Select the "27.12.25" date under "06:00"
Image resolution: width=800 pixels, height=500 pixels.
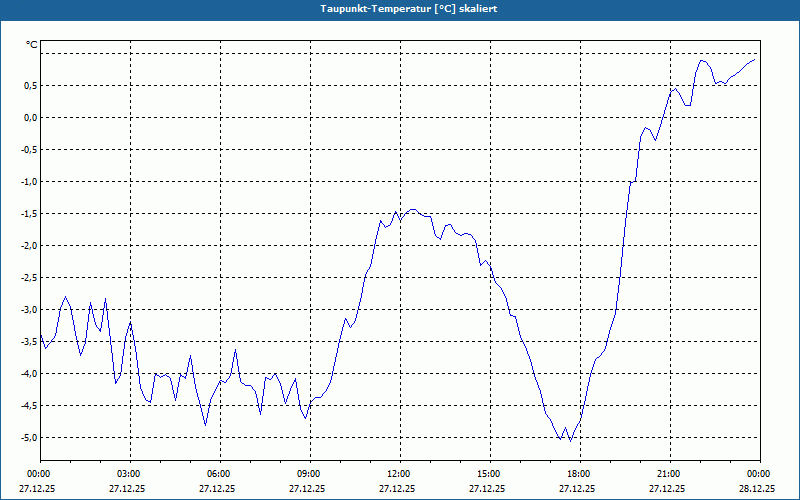(217, 489)
